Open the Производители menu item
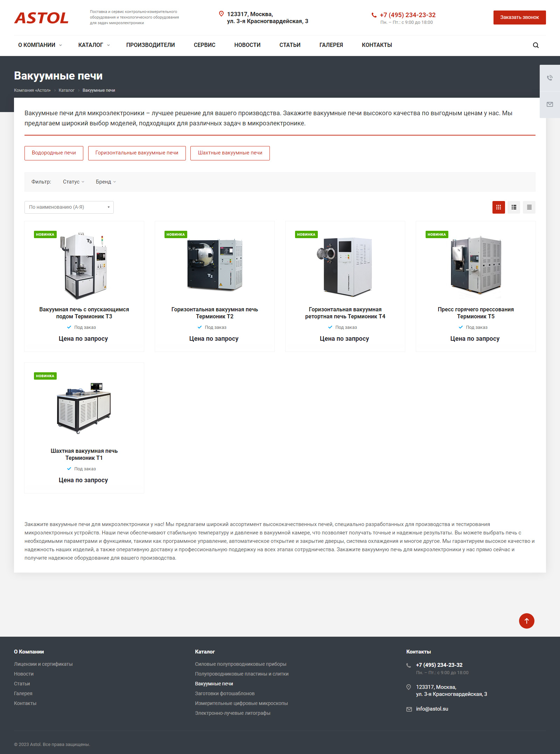 click(x=150, y=45)
